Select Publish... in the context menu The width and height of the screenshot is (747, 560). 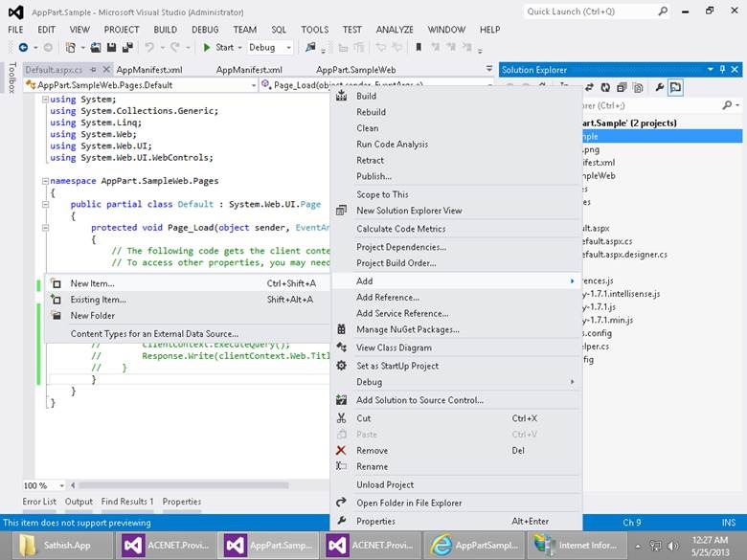click(x=456, y=176)
